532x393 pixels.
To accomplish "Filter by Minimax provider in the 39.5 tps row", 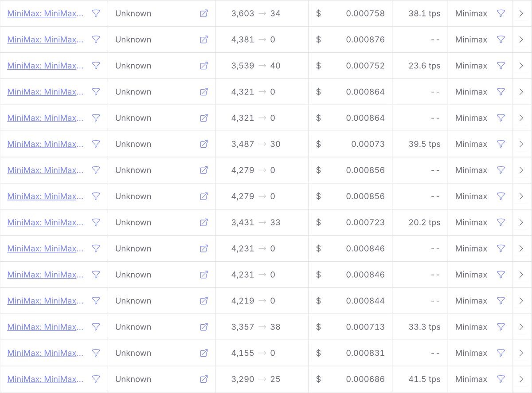I will point(501,144).
